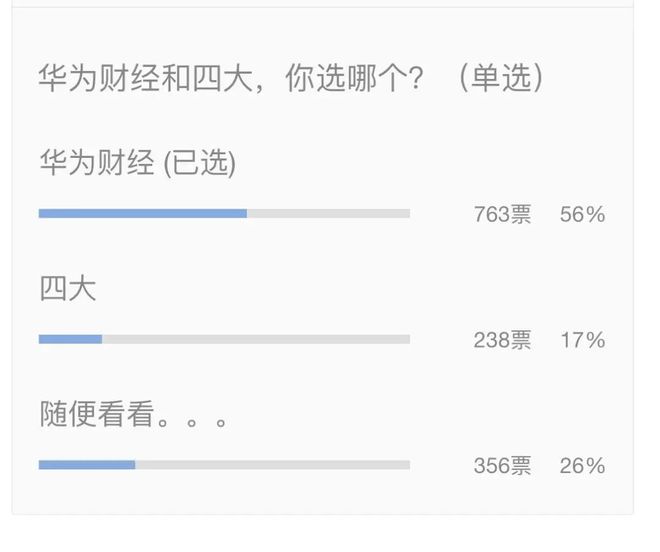Click the 17% percentage label
660x552 pixels.
tap(583, 340)
